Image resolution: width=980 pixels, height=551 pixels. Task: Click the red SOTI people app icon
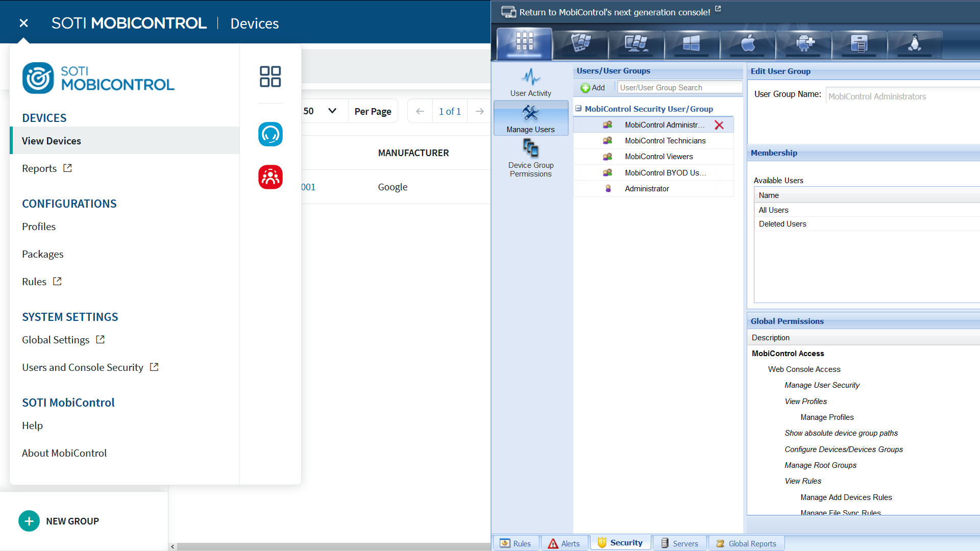(270, 177)
